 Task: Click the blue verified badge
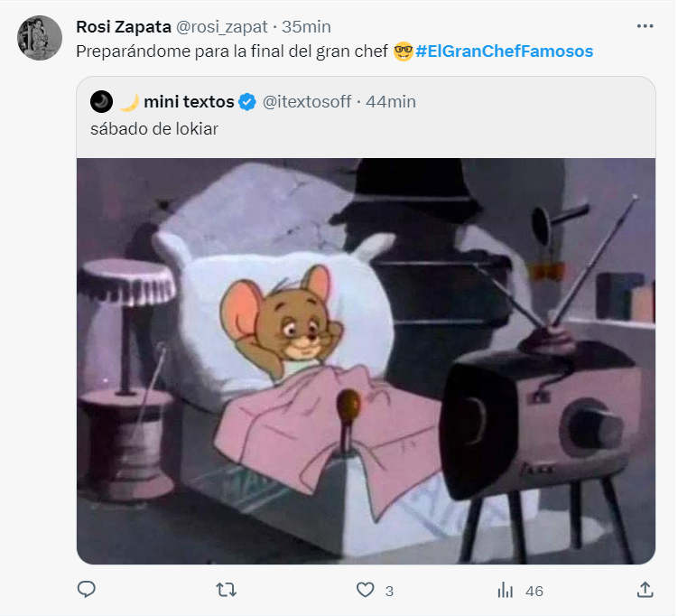[x=246, y=102]
